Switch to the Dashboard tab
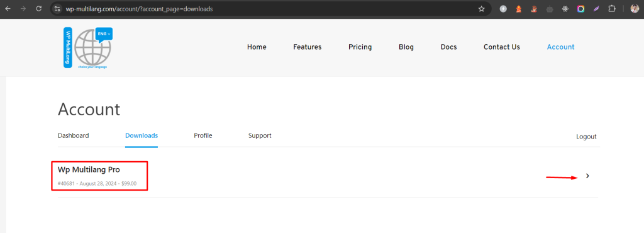This screenshot has width=644, height=233. [73, 135]
